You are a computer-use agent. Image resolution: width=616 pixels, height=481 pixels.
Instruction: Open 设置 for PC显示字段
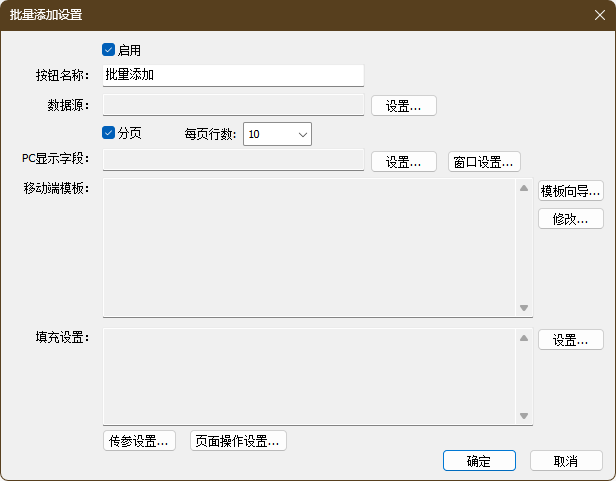pyautogui.click(x=403, y=161)
